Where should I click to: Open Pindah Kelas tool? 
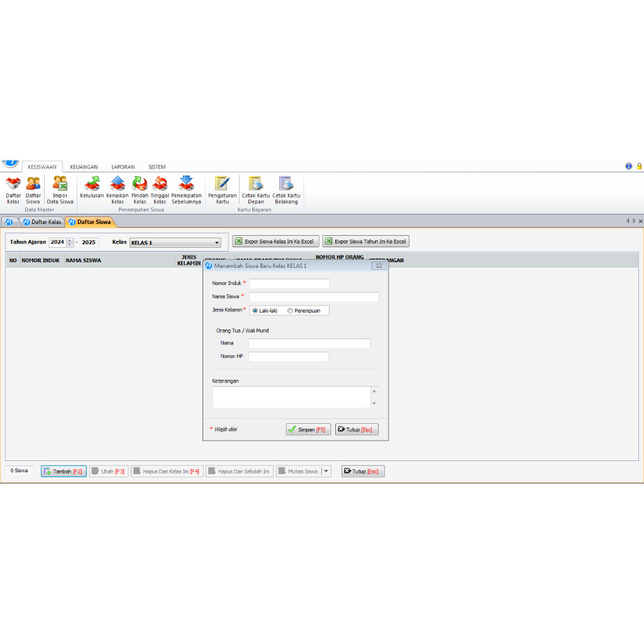point(139,189)
